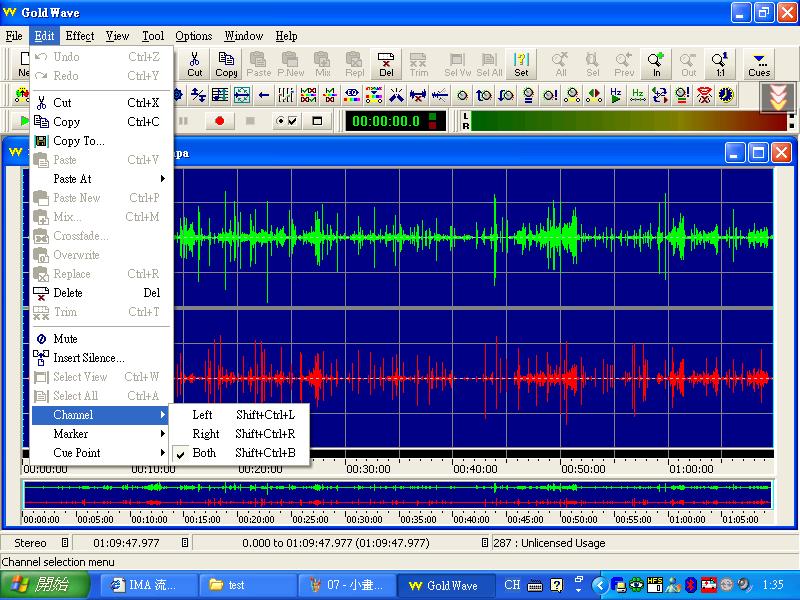The image size is (800, 600).
Task: Click Copy To in Edit menu
Action: tap(78, 141)
